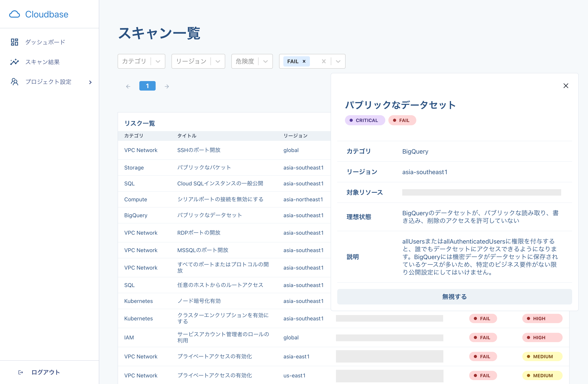This screenshot has width=588, height=384.
Task: Open the SSHのポート開放 risk row
Action: coord(199,150)
